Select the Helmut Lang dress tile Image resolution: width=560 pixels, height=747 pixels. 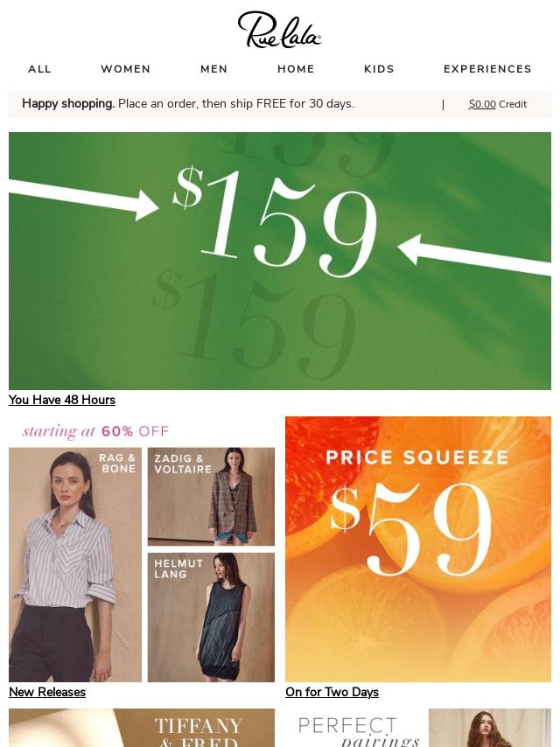point(211,618)
